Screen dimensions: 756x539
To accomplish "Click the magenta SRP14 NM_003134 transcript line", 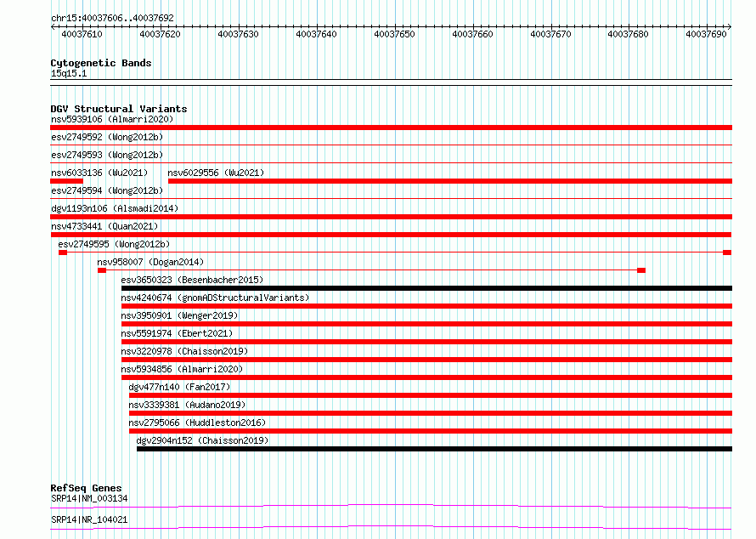I will point(391,506).
